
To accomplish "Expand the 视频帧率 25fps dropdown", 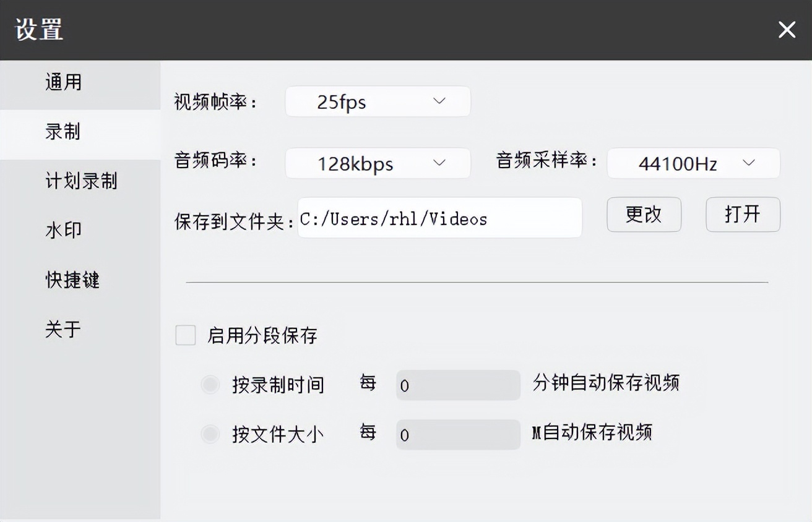I will (x=378, y=101).
